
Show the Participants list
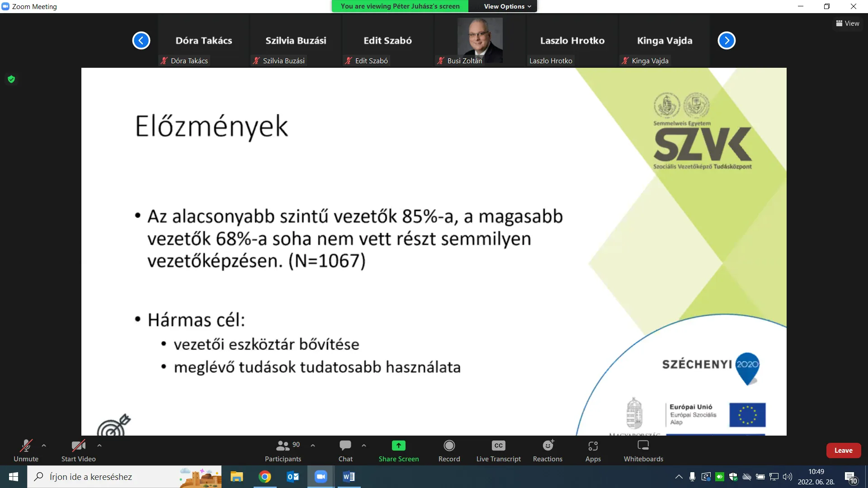pos(283,450)
